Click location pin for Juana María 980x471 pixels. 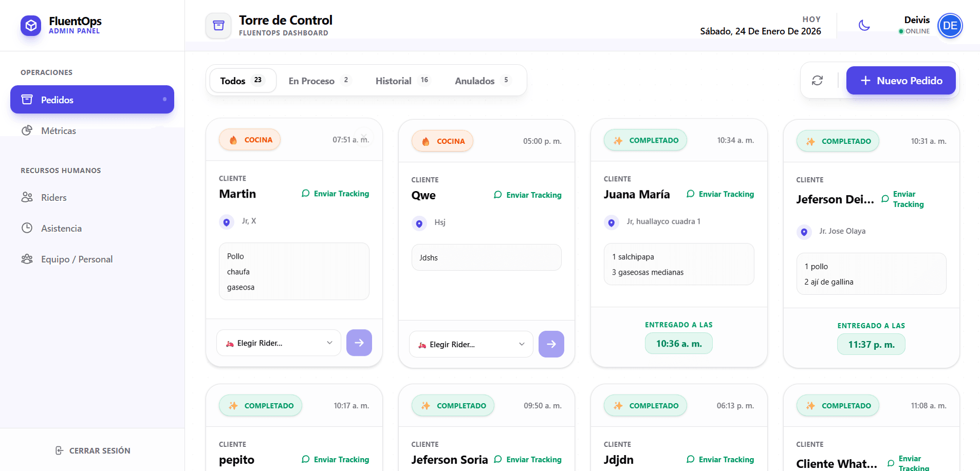pyautogui.click(x=611, y=222)
